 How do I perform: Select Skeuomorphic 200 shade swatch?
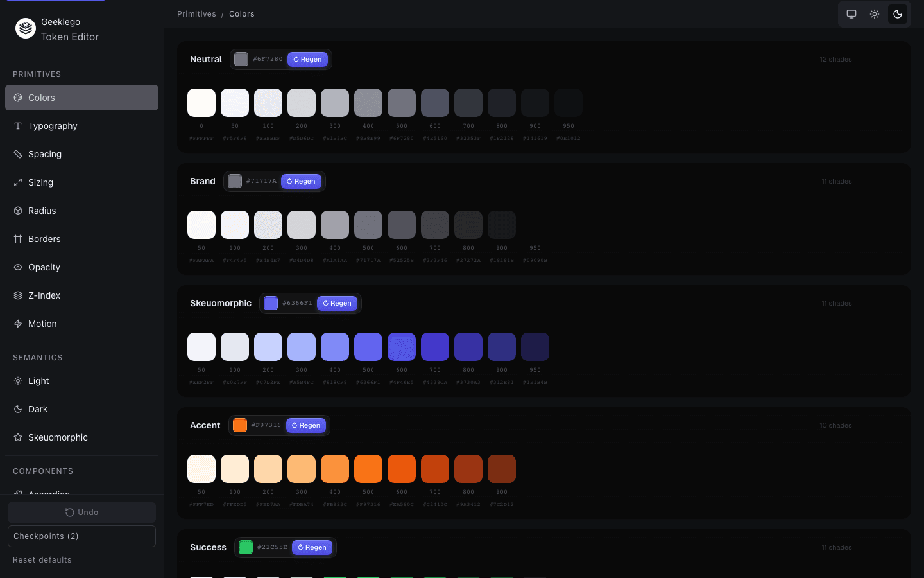(x=268, y=347)
